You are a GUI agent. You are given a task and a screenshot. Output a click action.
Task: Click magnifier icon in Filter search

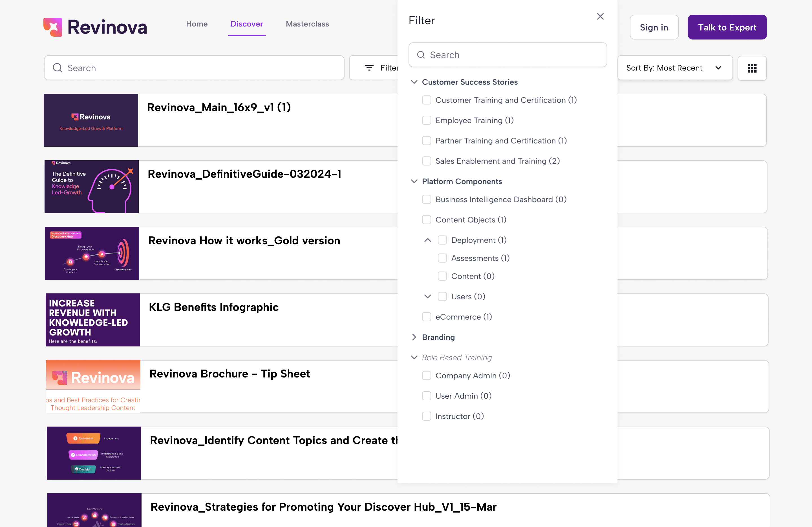pyautogui.click(x=421, y=55)
